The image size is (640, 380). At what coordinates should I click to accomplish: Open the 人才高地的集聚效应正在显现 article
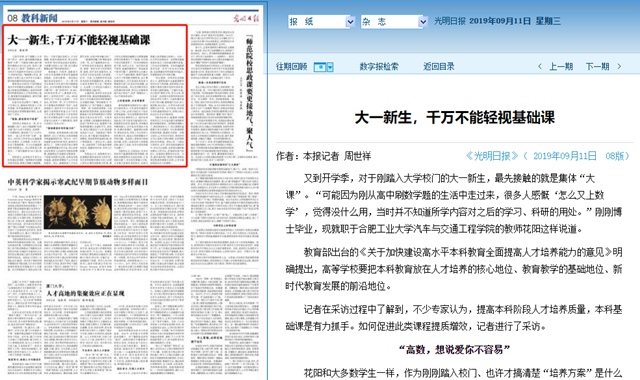click(x=85, y=293)
